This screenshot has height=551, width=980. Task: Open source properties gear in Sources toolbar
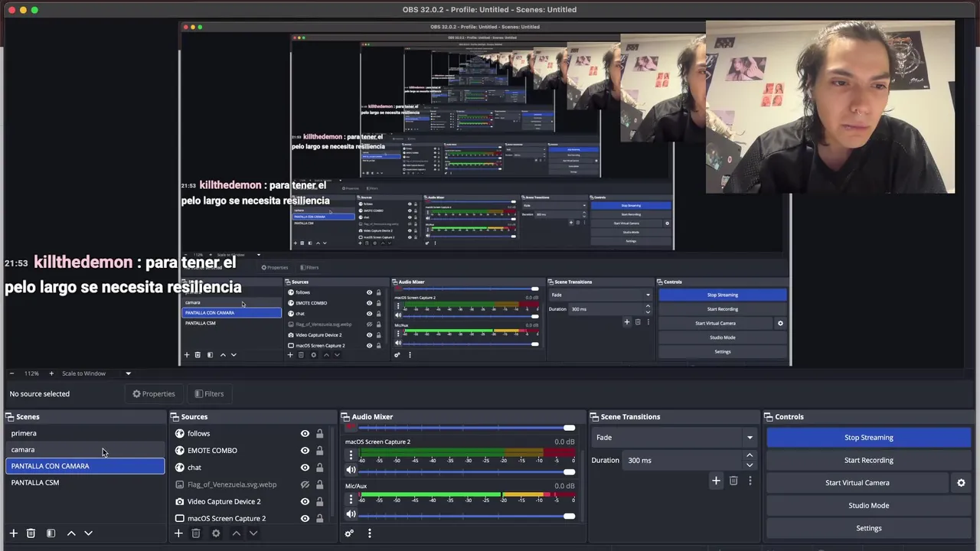tap(216, 533)
